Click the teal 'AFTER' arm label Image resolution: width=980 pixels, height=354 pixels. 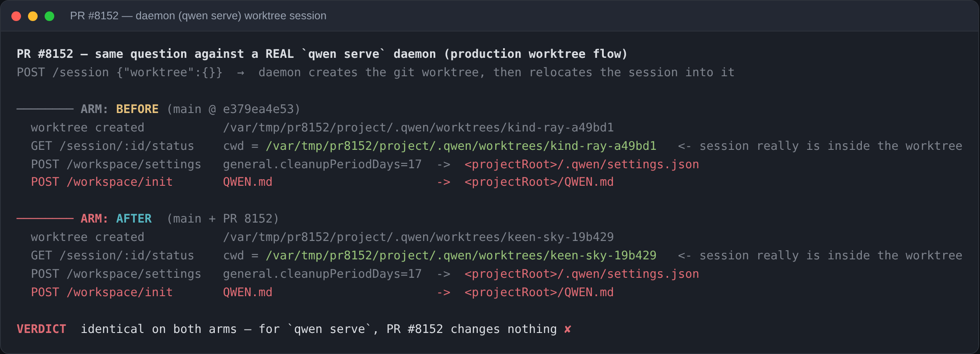point(134,219)
